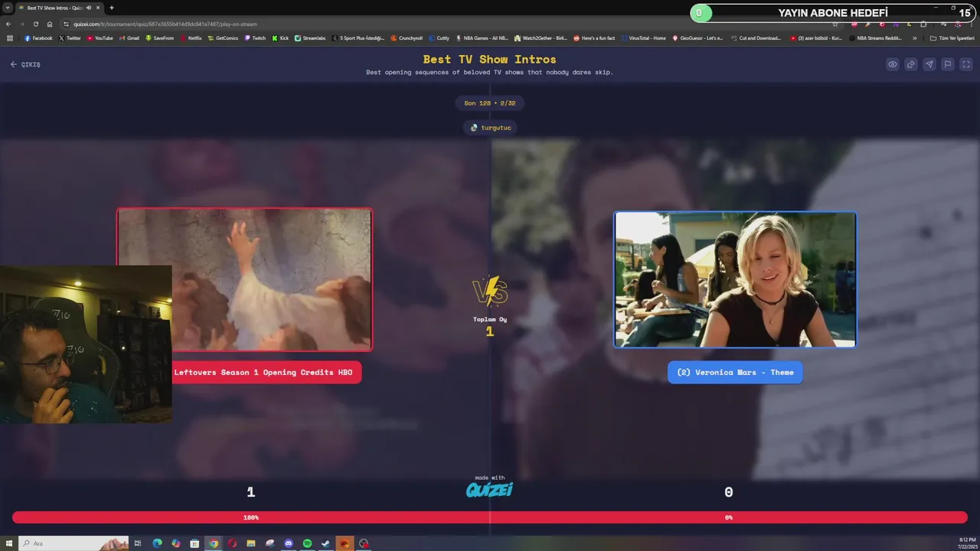980x551 pixels.
Task: Click the dice randomize icon
Action: coord(911,64)
